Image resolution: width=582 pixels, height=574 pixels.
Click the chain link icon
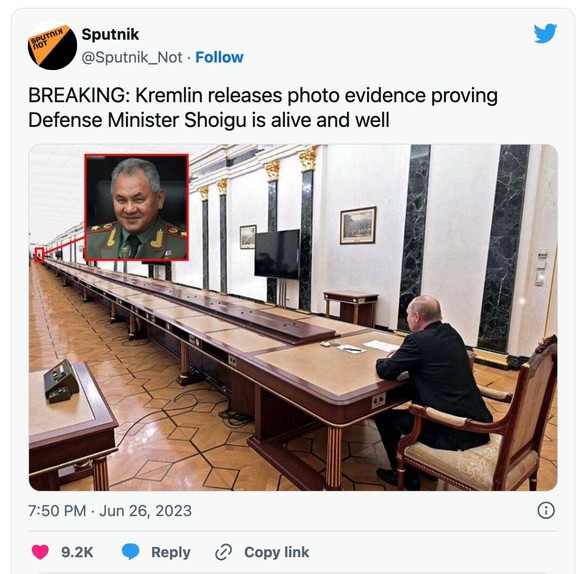tap(224, 552)
